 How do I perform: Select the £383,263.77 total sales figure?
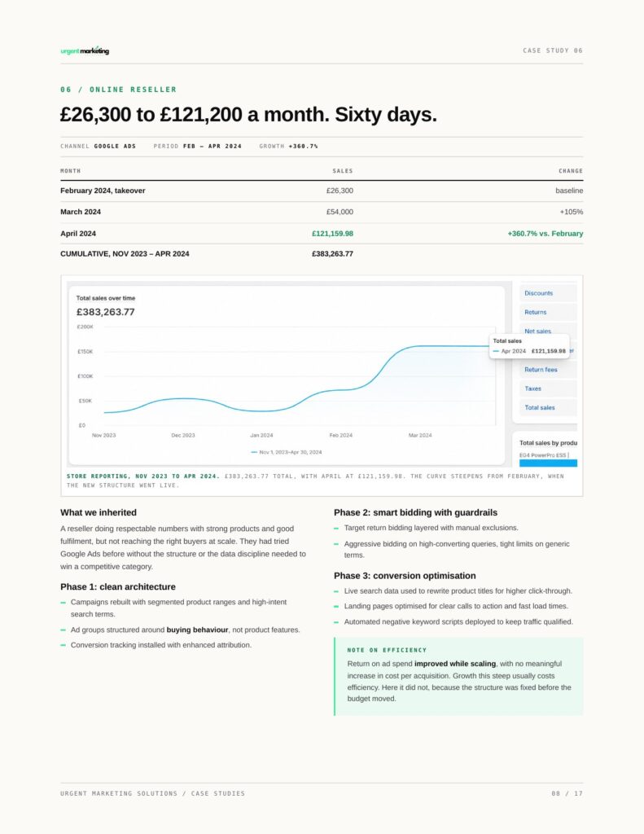pyautogui.click(x=105, y=312)
